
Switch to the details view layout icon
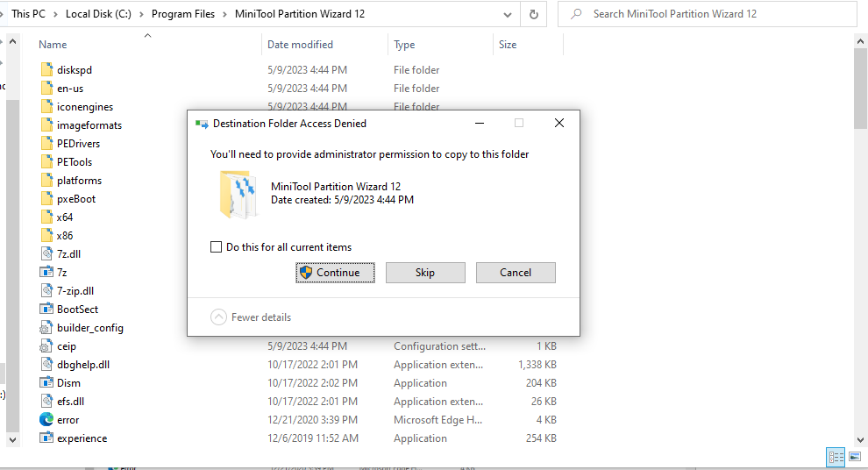(x=836, y=457)
